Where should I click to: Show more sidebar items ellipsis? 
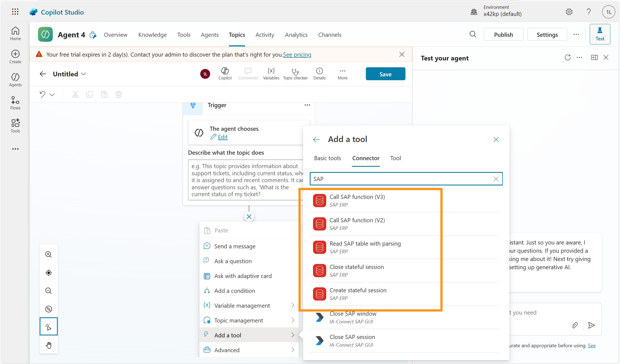pos(15,149)
